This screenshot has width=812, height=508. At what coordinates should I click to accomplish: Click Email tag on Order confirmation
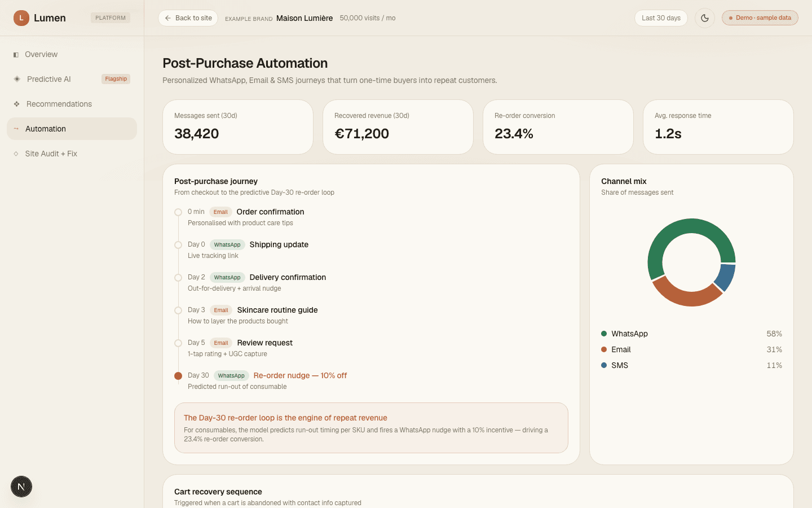click(x=220, y=212)
